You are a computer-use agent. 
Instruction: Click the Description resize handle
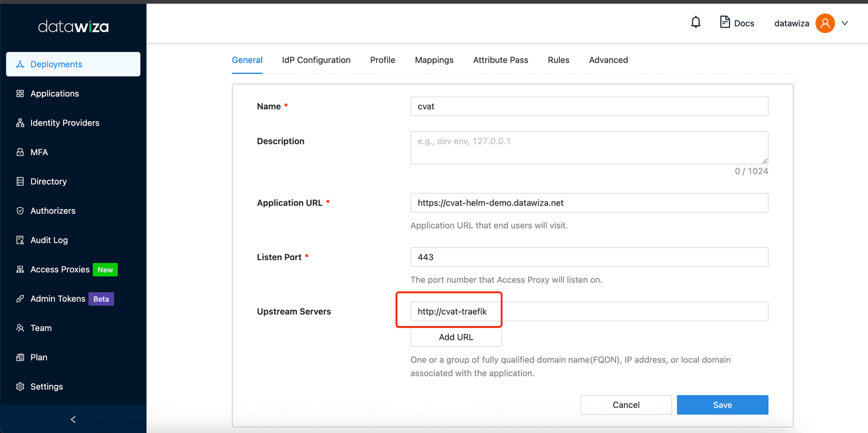click(764, 161)
